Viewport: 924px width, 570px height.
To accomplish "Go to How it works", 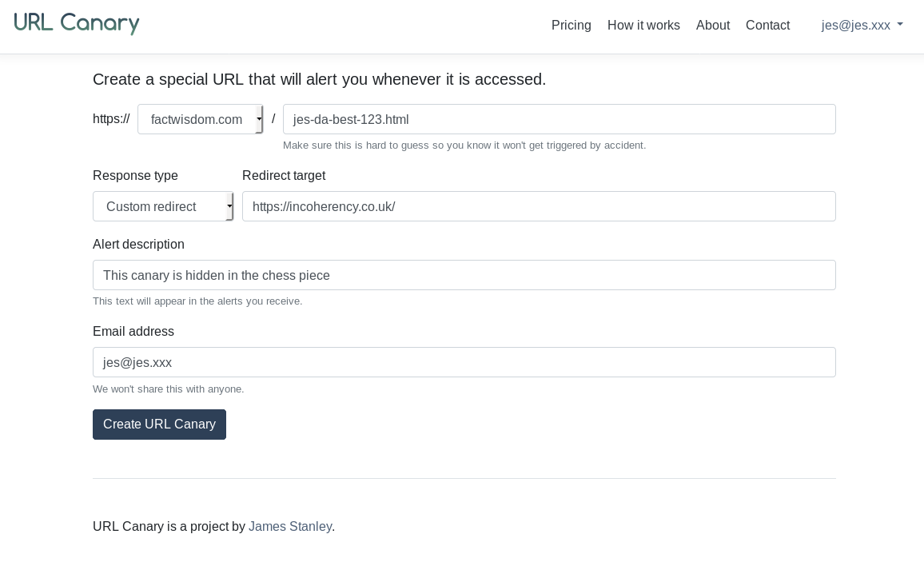I will click(643, 26).
